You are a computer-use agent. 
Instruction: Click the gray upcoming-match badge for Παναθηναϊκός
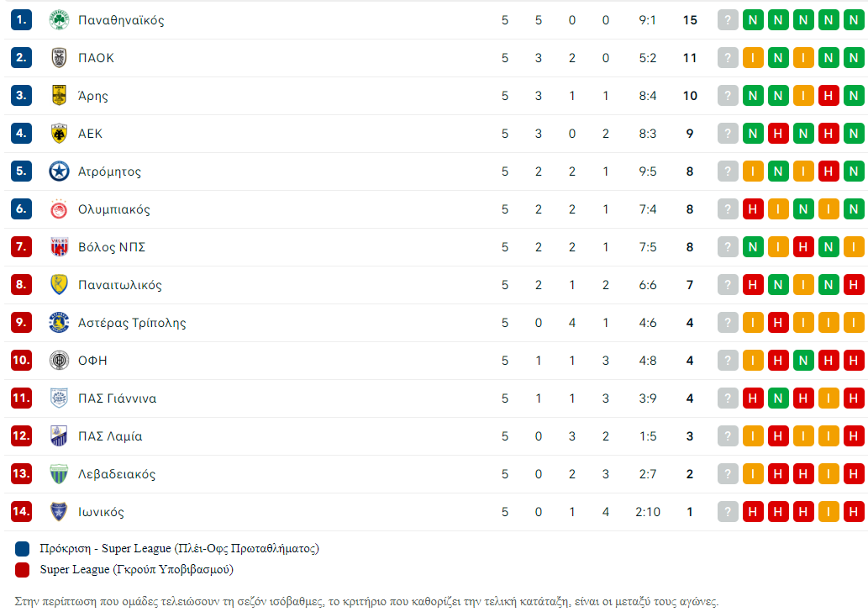tap(728, 20)
